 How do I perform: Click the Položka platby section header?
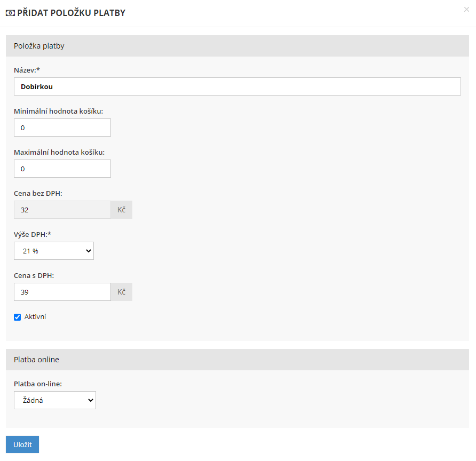(39, 46)
